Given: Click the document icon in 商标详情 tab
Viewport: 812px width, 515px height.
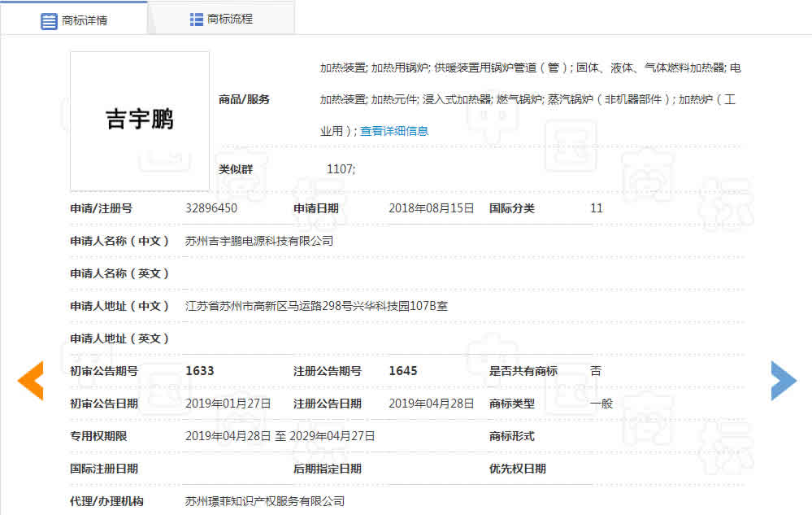Looking at the screenshot, I should [x=50, y=20].
